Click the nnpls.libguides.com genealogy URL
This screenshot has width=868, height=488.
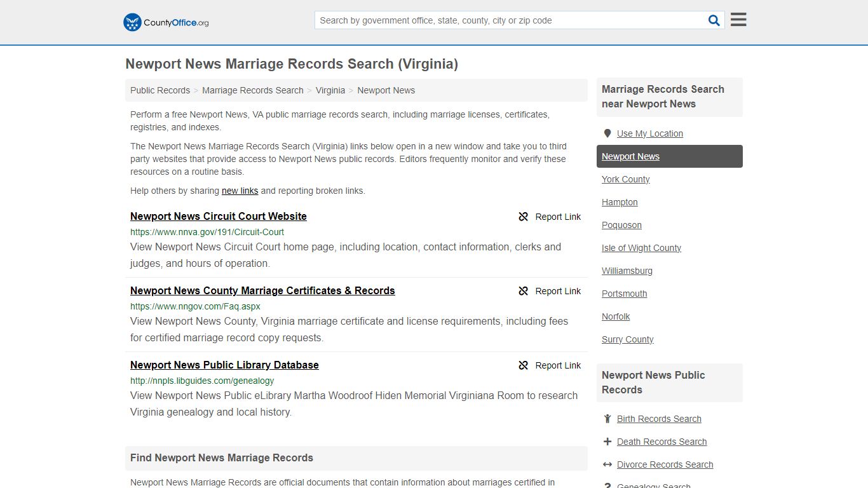point(202,381)
